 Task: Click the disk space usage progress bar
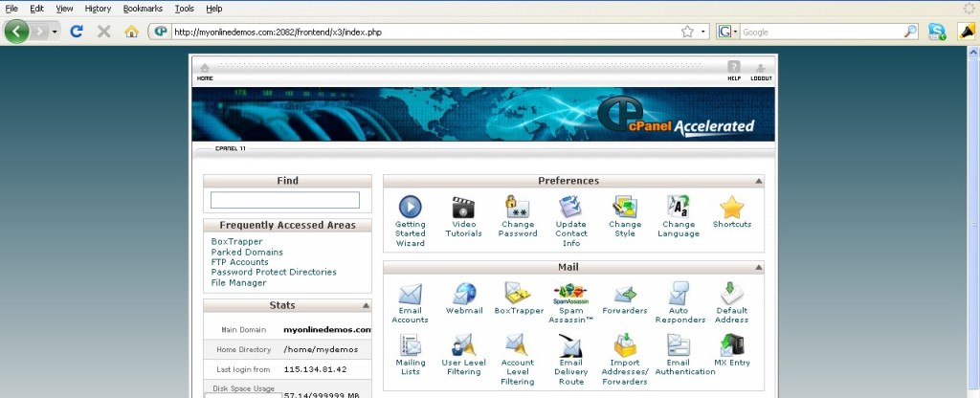point(242,395)
